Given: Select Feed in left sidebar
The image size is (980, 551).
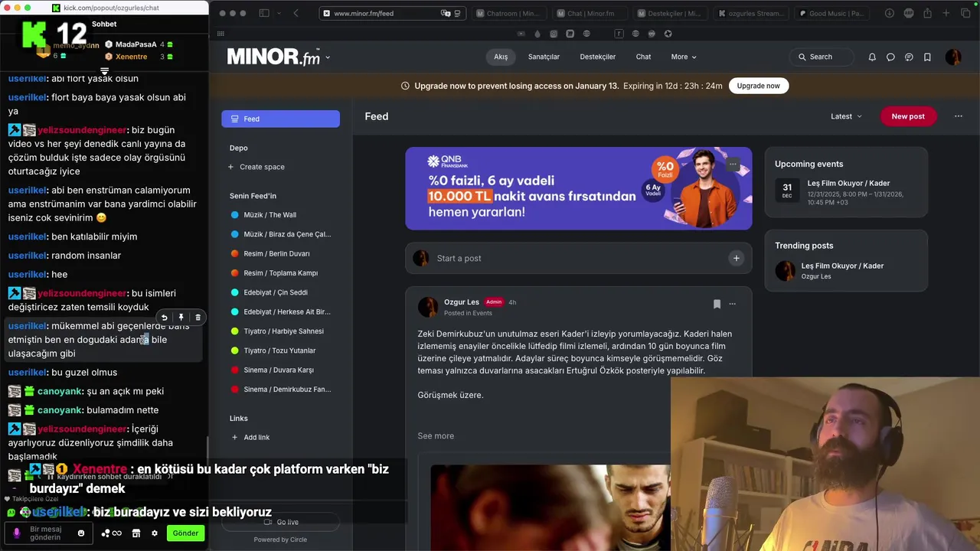Looking at the screenshot, I should point(280,119).
